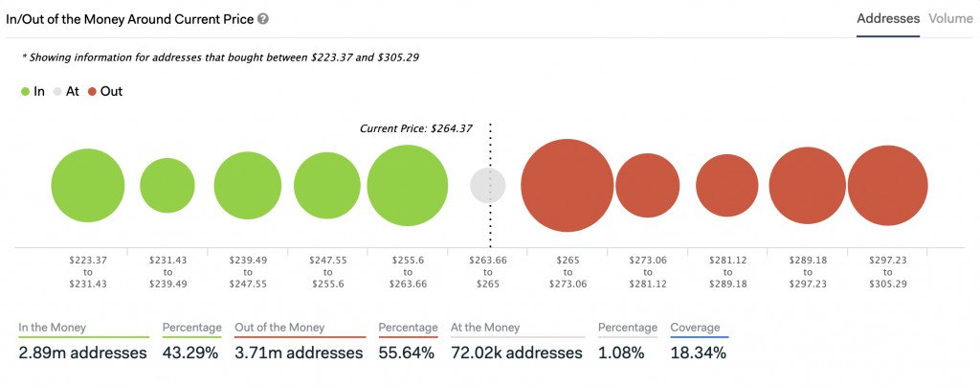The image size is (980, 388).
Task: Click the red bubble for $281.12 to $289.18
Action: click(x=727, y=186)
